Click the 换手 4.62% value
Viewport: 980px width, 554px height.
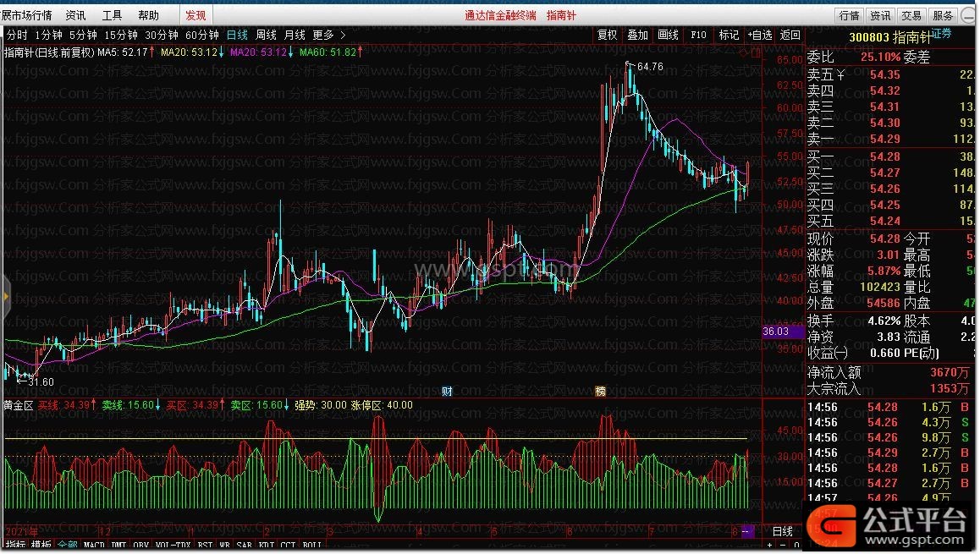[884, 321]
